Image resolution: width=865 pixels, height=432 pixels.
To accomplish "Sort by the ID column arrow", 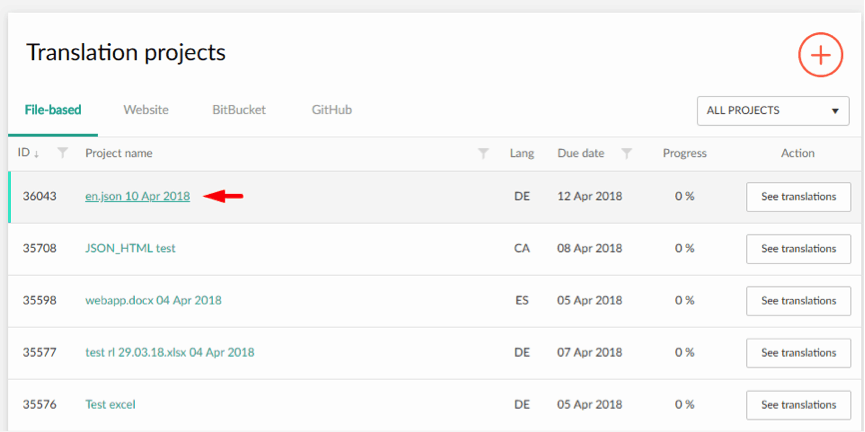I will click(36, 154).
